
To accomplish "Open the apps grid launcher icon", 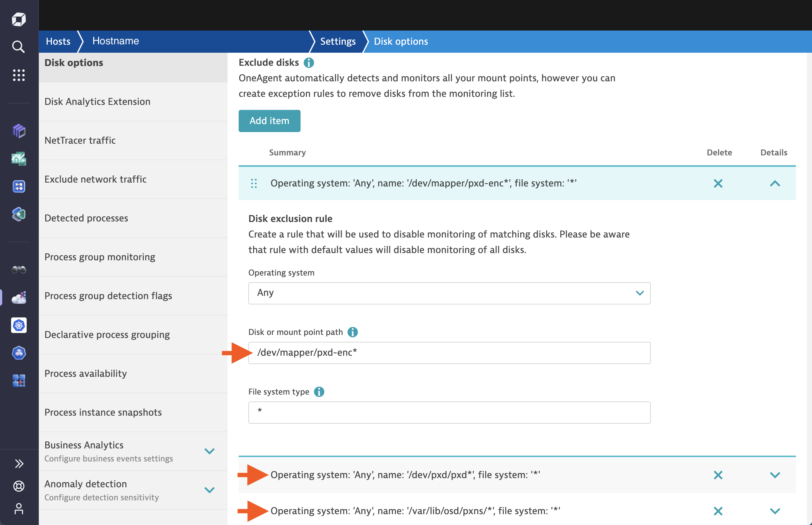I will (x=19, y=75).
